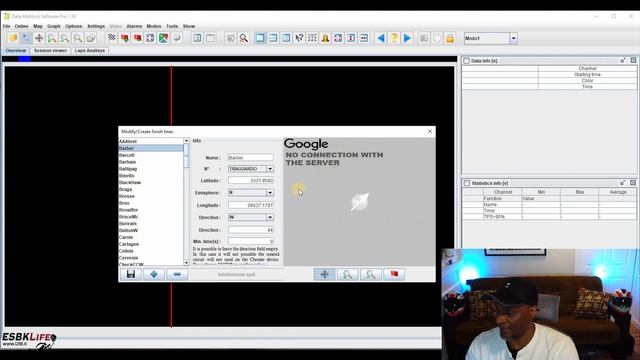Select AAAtest in the circuit list
Image resolution: width=640 pixels, height=360 pixels.
pos(151,142)
